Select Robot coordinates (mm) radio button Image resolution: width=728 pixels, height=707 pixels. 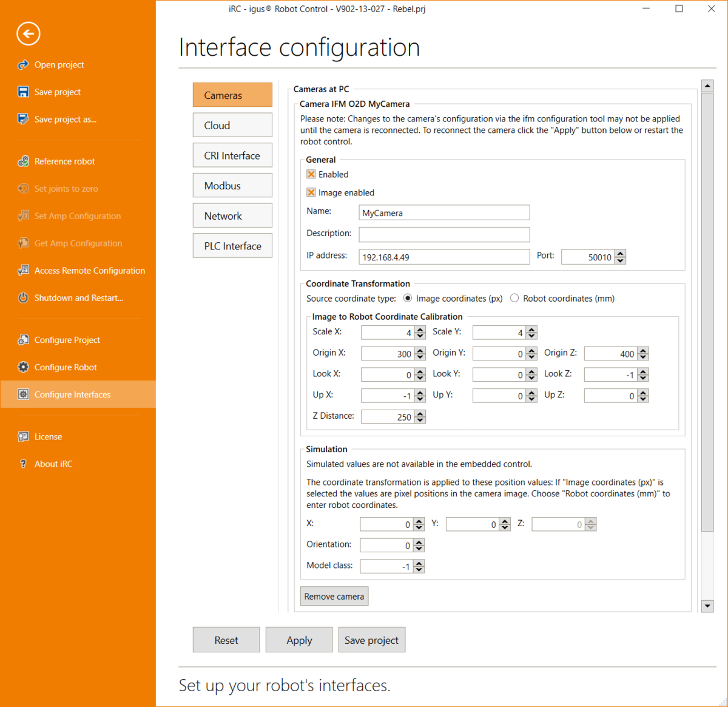pyautogui.click(x=514, y=298)
